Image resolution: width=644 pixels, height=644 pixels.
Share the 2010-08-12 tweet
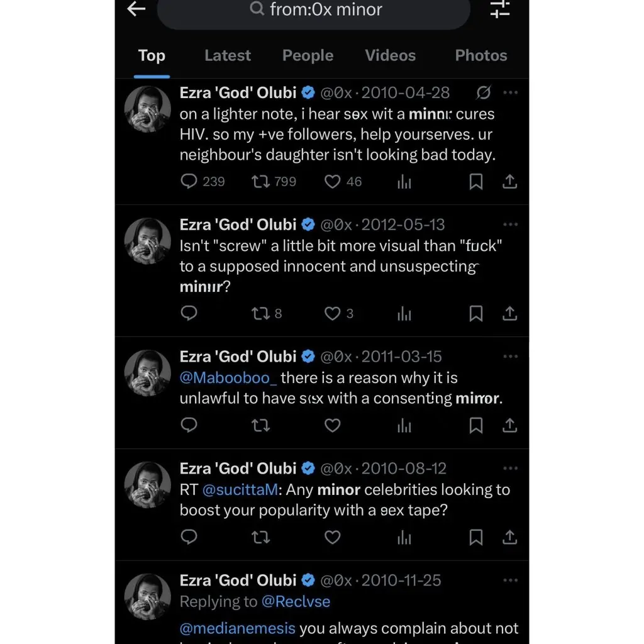[509, 537]
